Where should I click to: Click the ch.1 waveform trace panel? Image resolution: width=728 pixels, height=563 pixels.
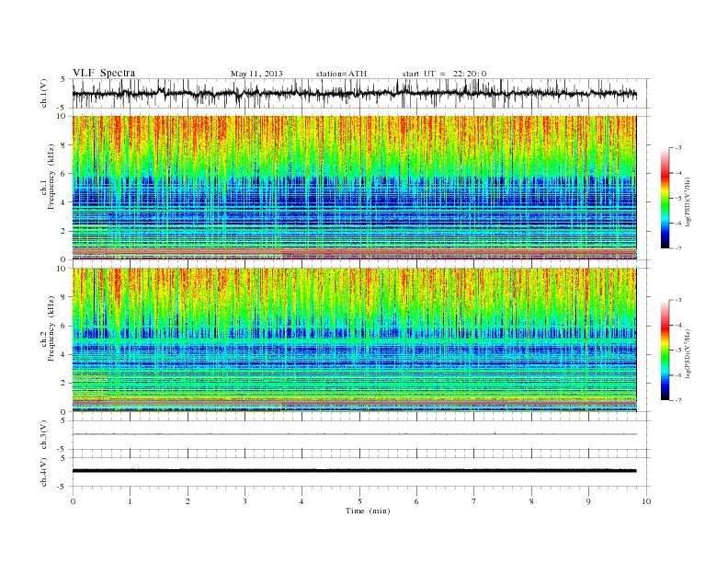tap(361, 93)
